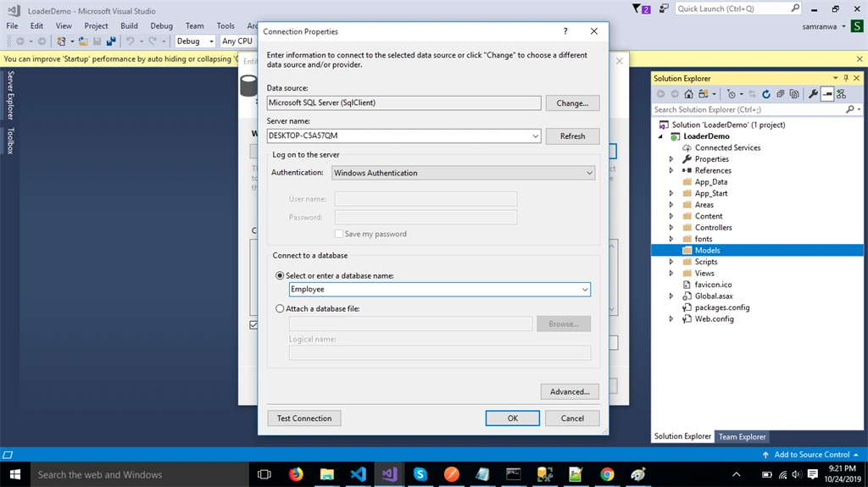The width and height of the screenshot is (868, 487).
Task: Open Visual Studio Code from the taskbar
Action: [359, 474]
